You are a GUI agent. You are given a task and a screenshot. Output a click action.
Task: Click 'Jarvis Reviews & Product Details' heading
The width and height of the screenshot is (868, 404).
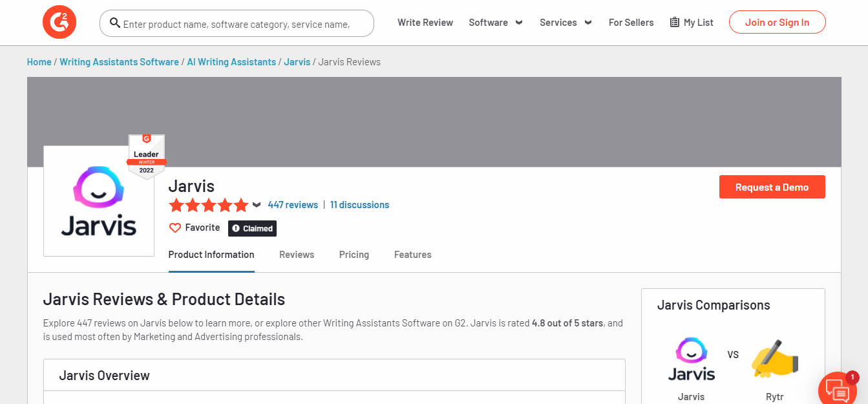click(x=164, y=299)
